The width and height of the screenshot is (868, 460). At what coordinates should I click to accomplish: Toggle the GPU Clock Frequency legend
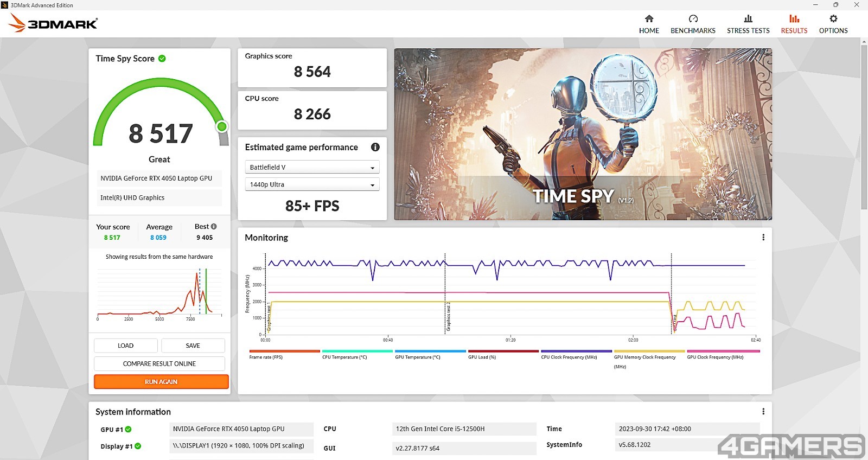point(723,355)
